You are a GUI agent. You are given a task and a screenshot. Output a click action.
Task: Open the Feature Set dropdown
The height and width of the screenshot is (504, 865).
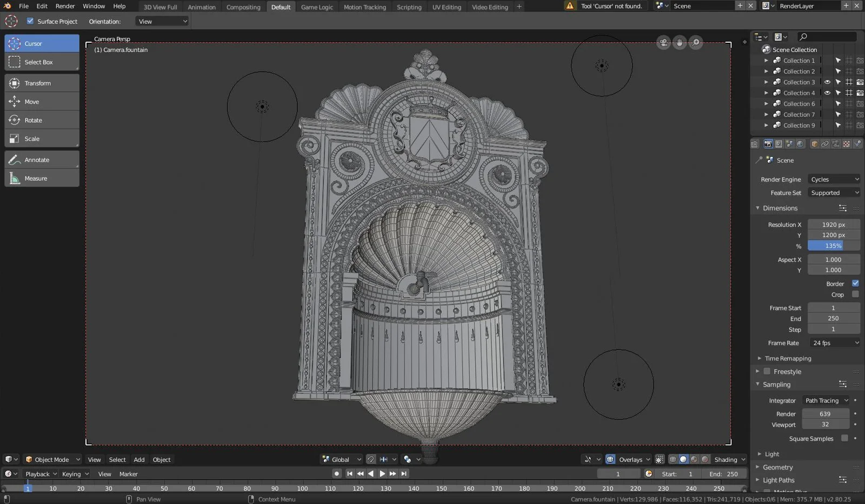click(x=833, y=192)
